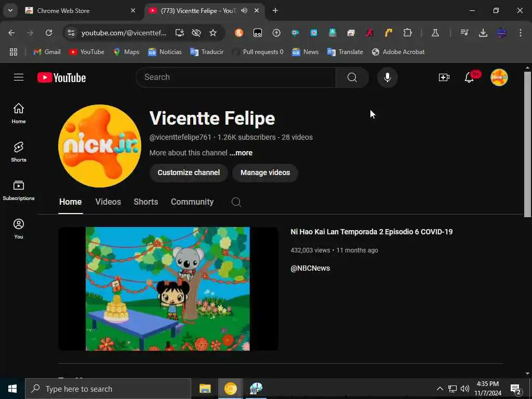Click the Windows taskbar search box
The width and height of the screenshot is (532, 399).
tap(108, 389)
